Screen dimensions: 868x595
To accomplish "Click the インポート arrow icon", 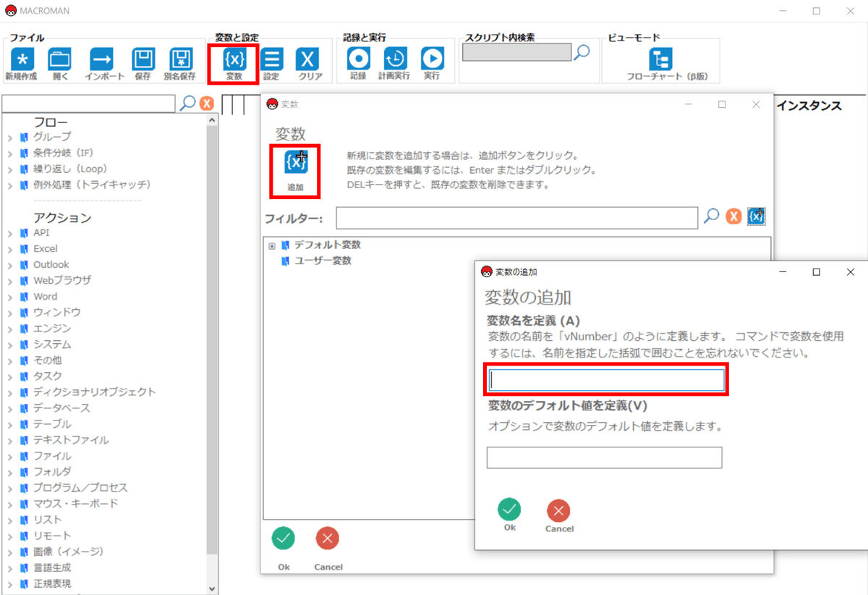I will (102, 59).
